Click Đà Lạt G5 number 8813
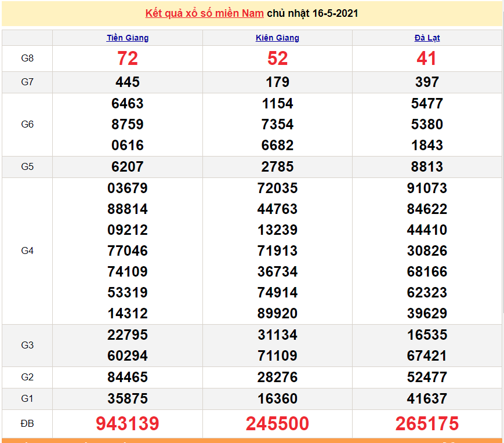The image size is (504, 443). [x=427, y=167]
